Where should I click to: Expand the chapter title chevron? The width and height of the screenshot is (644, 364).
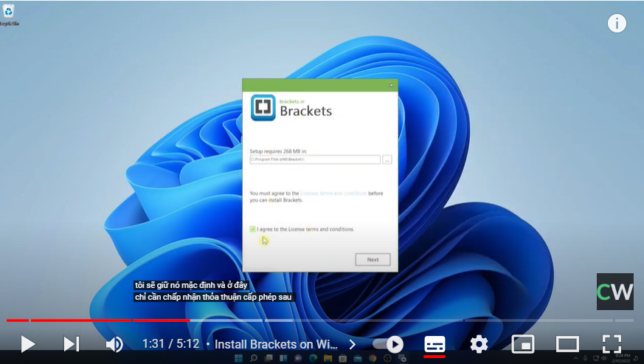click(x=353, y=344)
